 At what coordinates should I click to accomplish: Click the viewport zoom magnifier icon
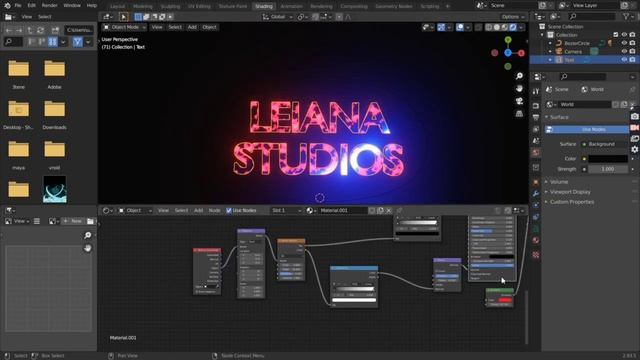tap(519, 76)
